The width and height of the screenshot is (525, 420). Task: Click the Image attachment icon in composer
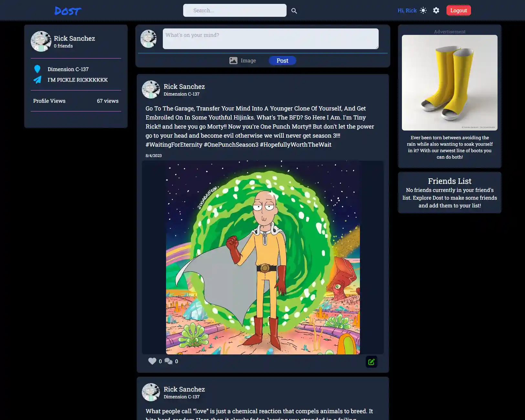[233, 60]
